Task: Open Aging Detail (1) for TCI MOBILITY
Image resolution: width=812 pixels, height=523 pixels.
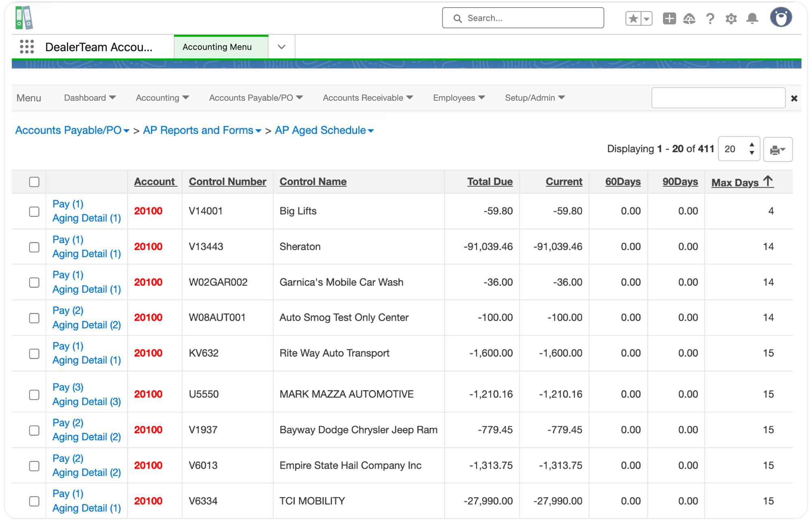Action: pos(86,508)
